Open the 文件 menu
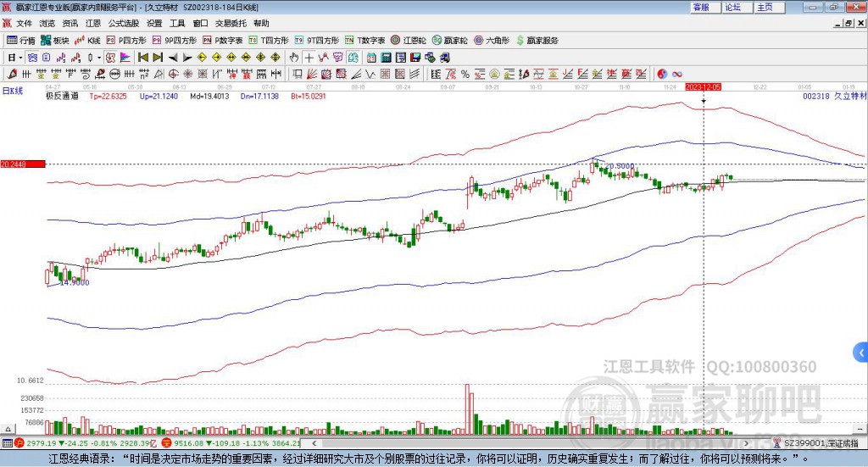868x467 pixels. (x=24, y=23)
